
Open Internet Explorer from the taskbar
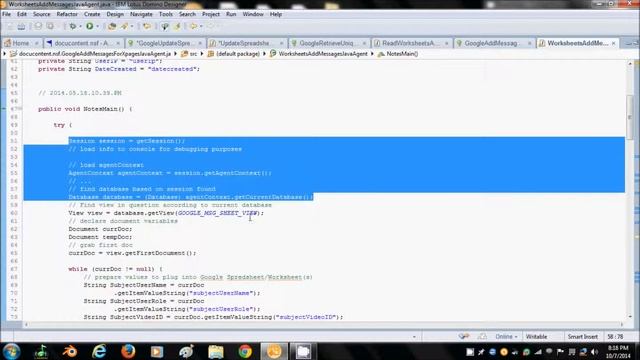(x=99, y=351)
